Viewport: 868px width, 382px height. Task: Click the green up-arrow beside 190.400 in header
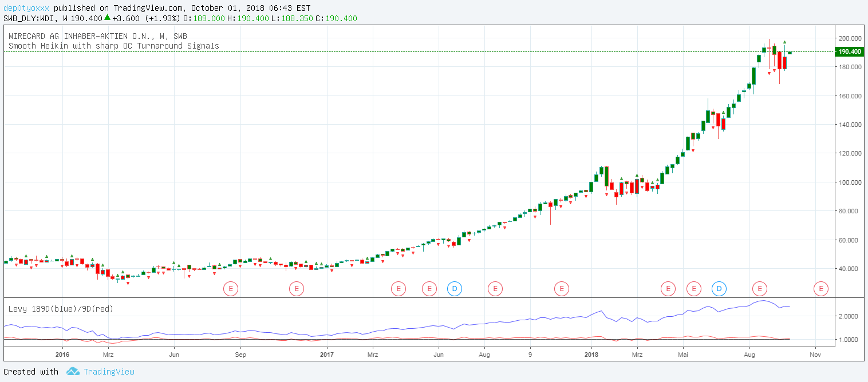point(107,18)
